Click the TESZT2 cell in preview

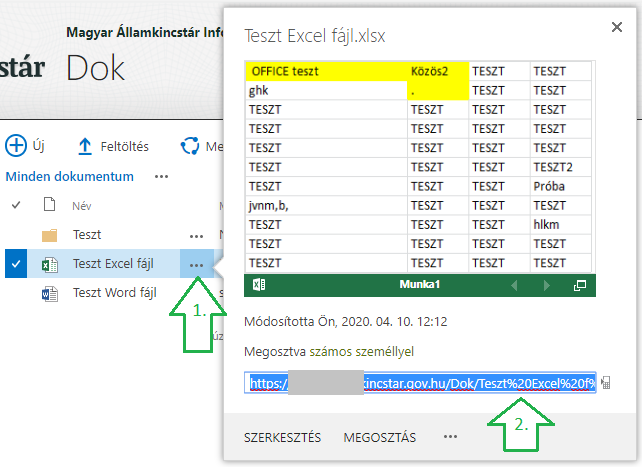(561, 167)
